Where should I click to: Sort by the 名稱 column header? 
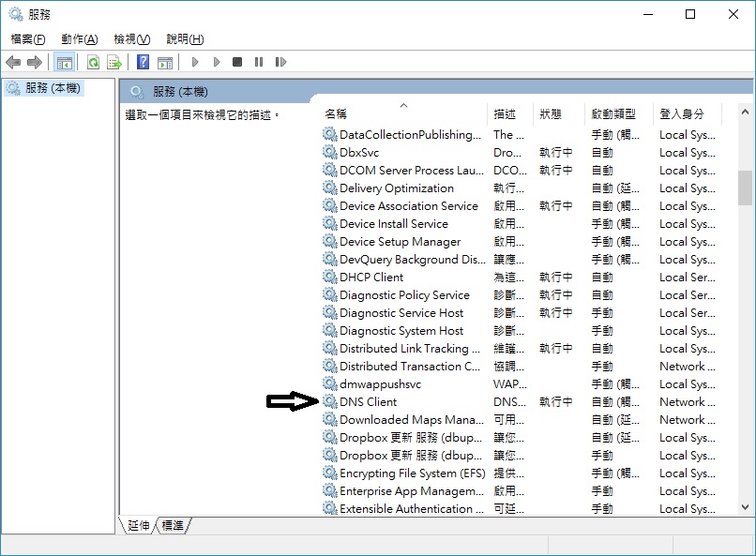404,113
